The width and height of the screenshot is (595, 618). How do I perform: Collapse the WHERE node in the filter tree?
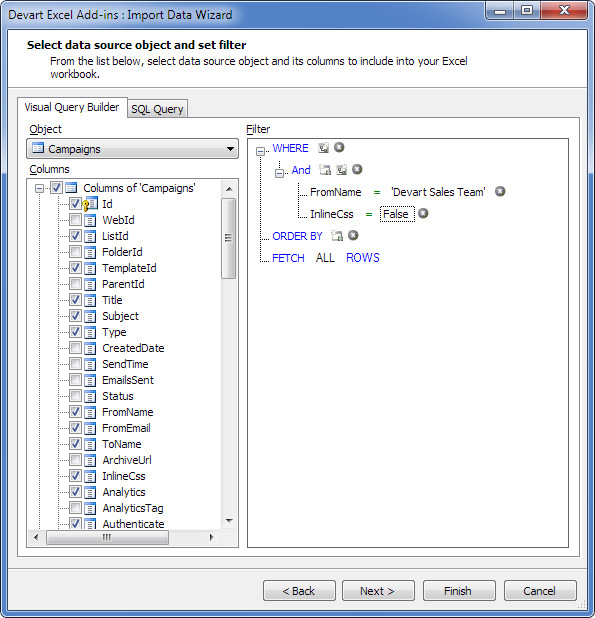point(260,151)
